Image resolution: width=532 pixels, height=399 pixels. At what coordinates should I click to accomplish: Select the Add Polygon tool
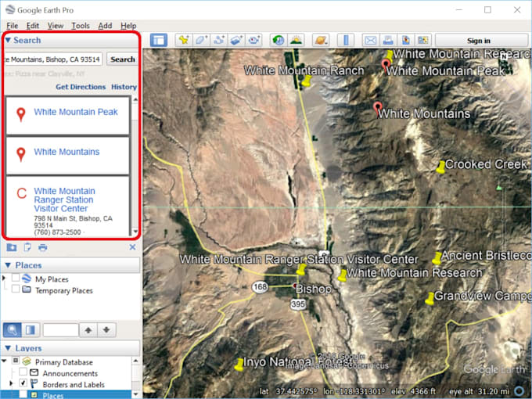pyautogui.click(x=202, y=41)
